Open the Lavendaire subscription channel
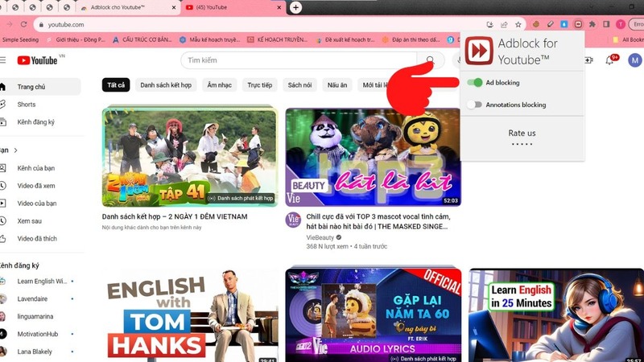Screen dimensions: 644x362 [x=40, y=298]
